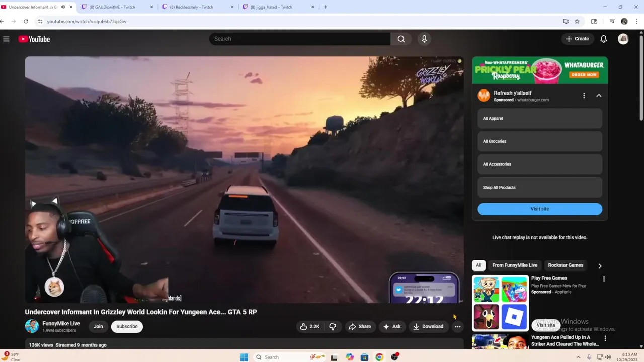Open options for Yungeen Ace video suggestion
The image size is (644, 362).
605,338
